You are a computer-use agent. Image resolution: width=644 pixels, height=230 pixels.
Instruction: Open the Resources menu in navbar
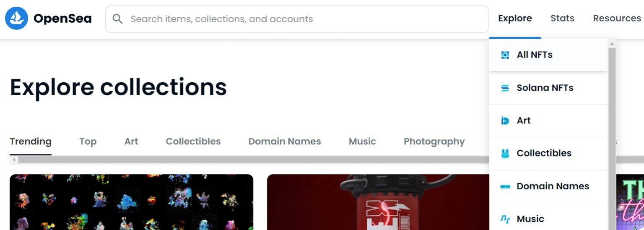point(617,18)
